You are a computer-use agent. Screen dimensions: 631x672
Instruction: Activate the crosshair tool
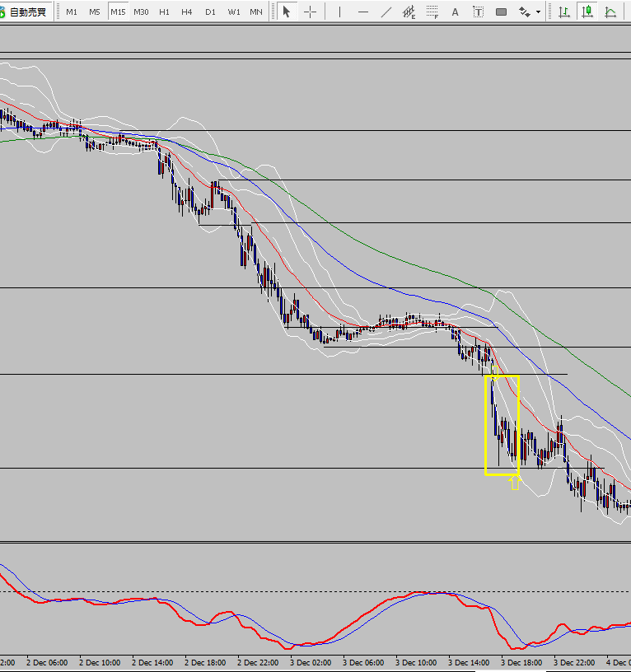tap(310, 12)
